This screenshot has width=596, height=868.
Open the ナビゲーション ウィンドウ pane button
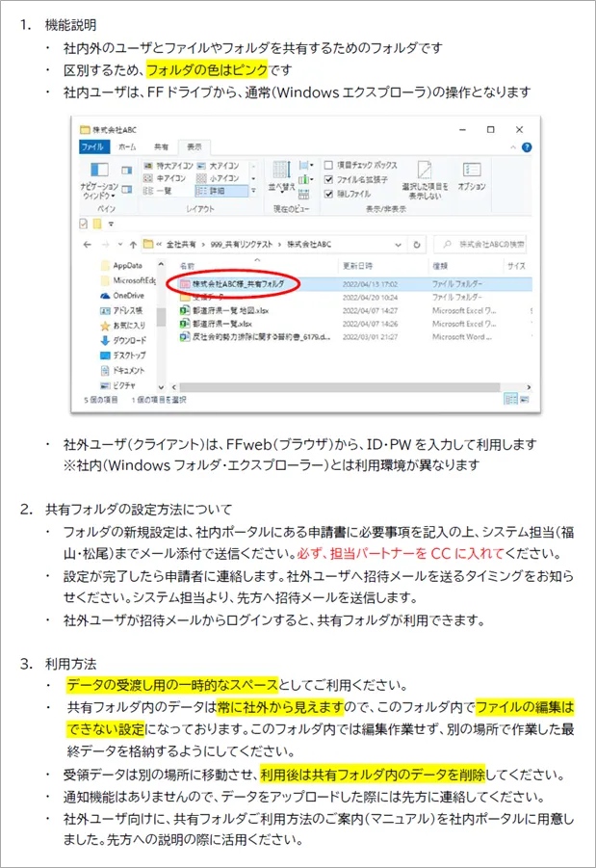click(99, 178)
